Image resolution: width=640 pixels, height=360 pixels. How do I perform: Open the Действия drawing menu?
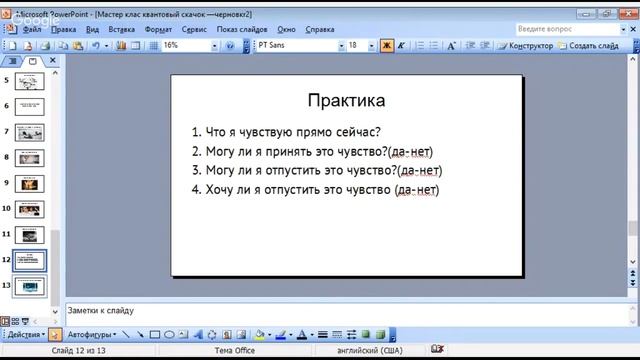point(26,335)
